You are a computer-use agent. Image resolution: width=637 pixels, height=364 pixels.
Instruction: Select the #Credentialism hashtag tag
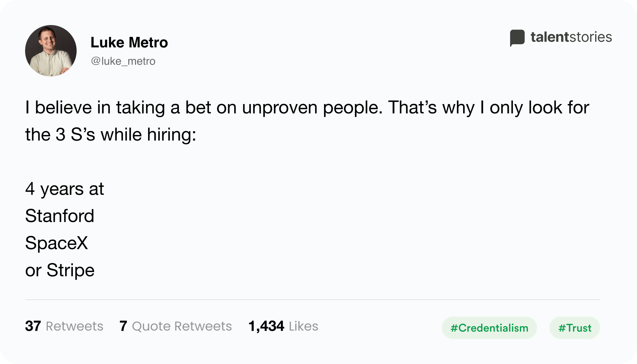[x=489, y=328]
